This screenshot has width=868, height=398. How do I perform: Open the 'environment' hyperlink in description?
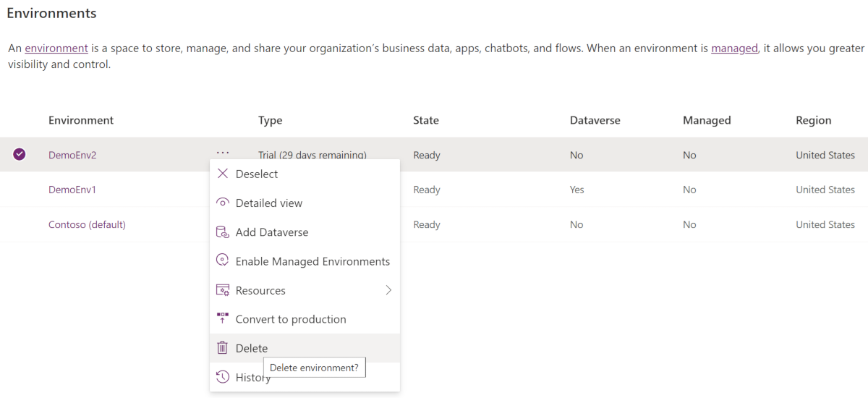pyautogui.click(x=56, y=48)
